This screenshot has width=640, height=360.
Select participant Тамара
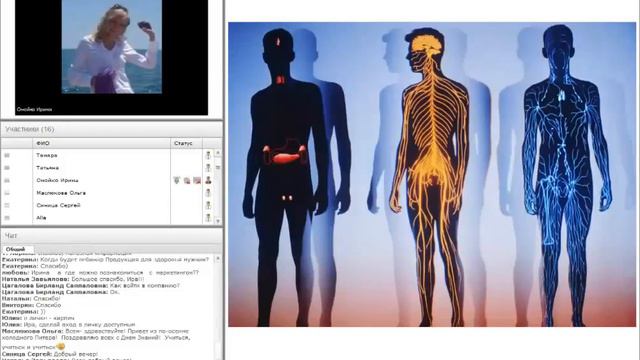[47, 155]
